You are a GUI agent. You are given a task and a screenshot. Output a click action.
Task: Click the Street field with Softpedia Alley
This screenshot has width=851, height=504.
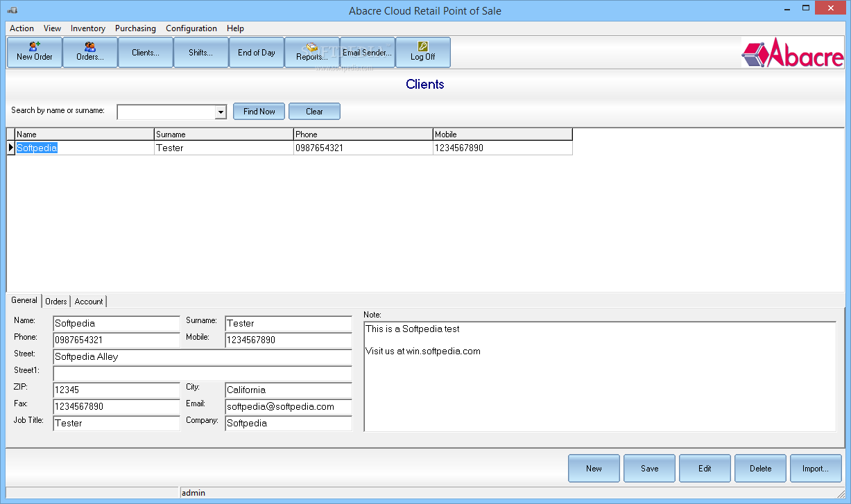pos(203,357)
